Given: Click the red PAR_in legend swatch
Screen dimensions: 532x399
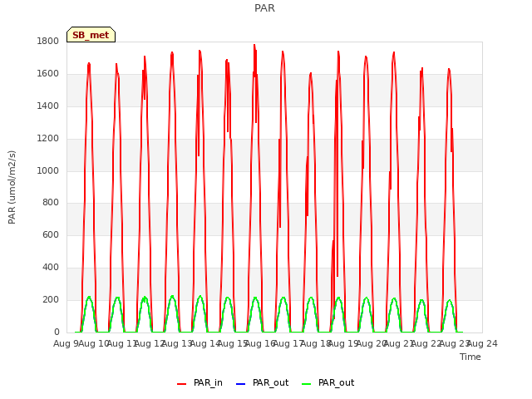Looking at the screenshot, I should [x=182, y=384].
